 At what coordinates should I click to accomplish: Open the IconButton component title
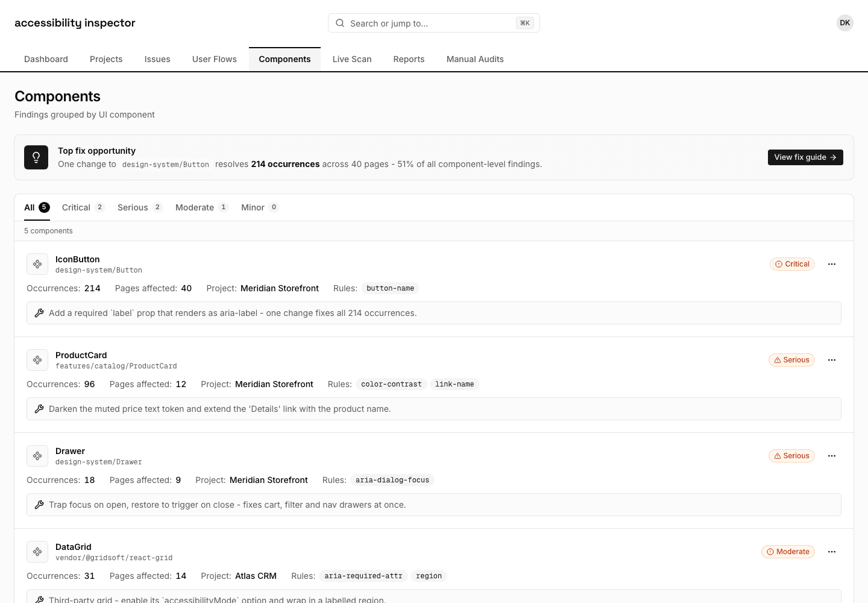[78, 259]
